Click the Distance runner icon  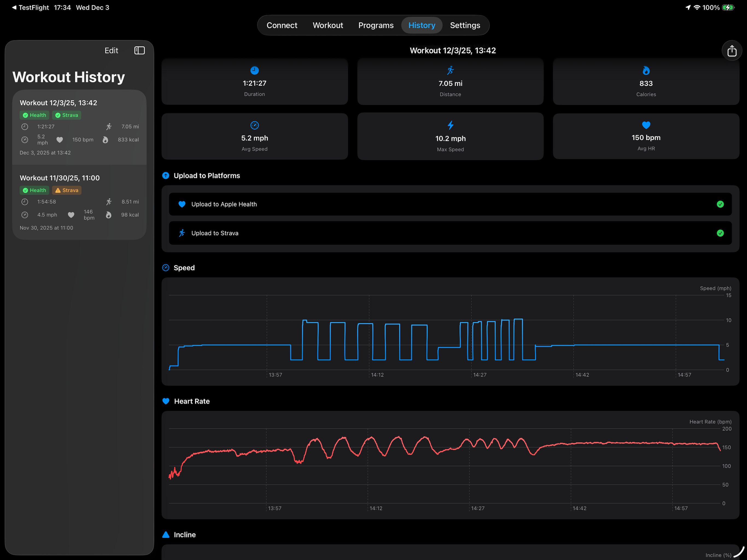click(450, 70)
